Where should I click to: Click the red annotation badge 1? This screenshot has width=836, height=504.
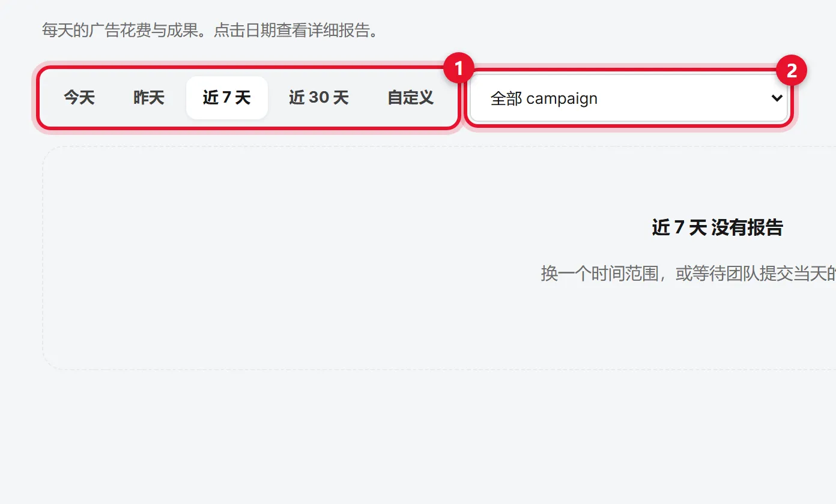click(459, 70)
